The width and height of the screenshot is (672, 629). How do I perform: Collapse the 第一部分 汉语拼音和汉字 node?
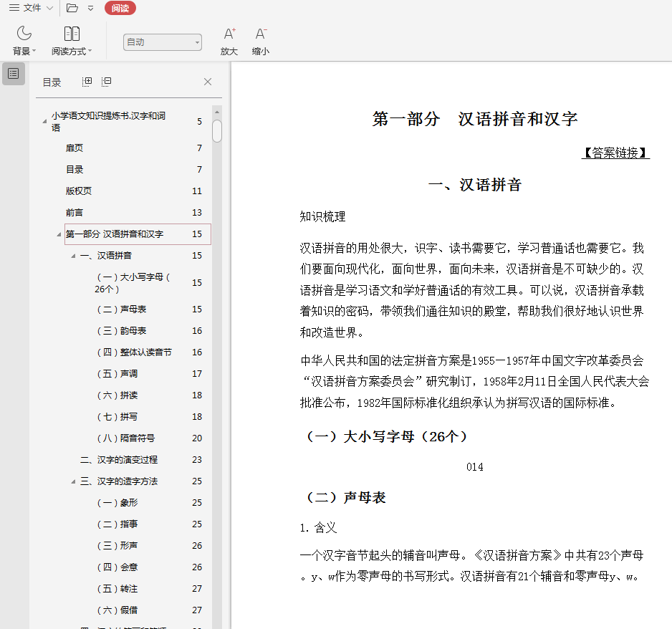(59, 234)
